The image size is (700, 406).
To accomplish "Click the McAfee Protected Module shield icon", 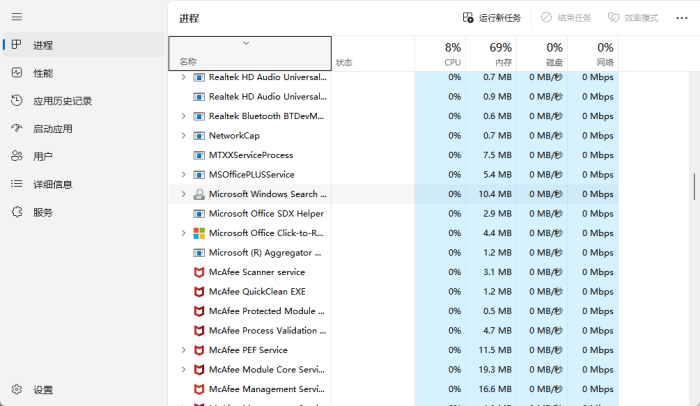I will pyautogui.click(x=199, y=311).
